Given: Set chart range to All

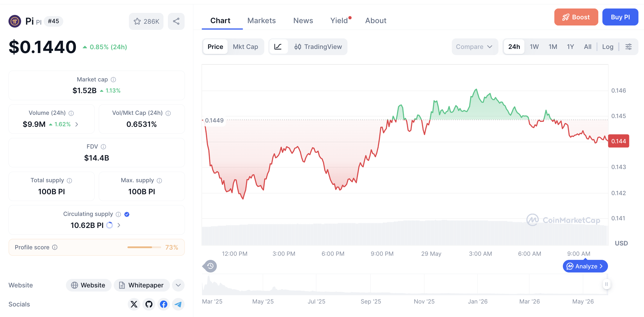Looking at the screenshot, I should pyautogui.click(x=587, y=47).
